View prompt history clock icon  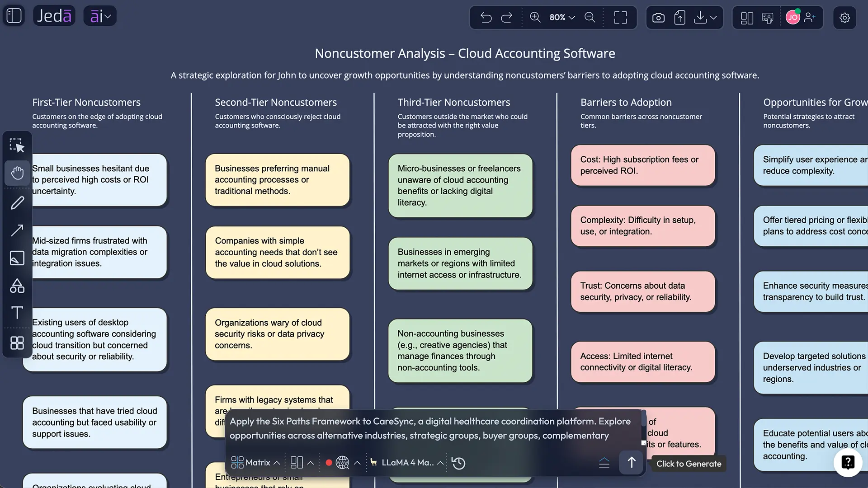click(458, 463)
